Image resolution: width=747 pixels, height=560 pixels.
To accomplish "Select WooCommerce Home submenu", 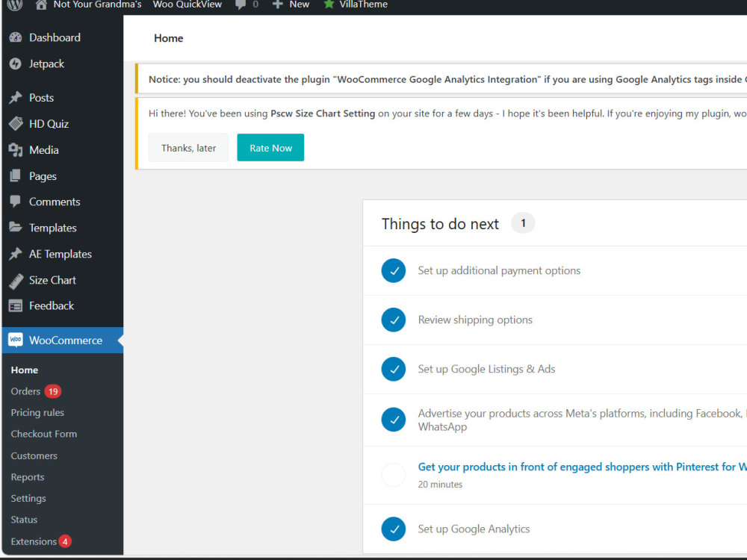I will pyautogui.click(x=25, y=370).
